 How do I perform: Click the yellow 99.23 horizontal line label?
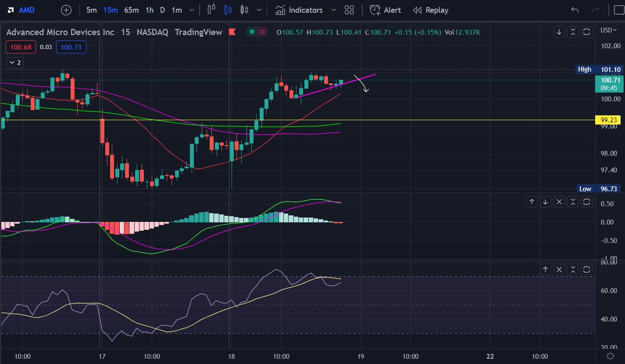608,120
